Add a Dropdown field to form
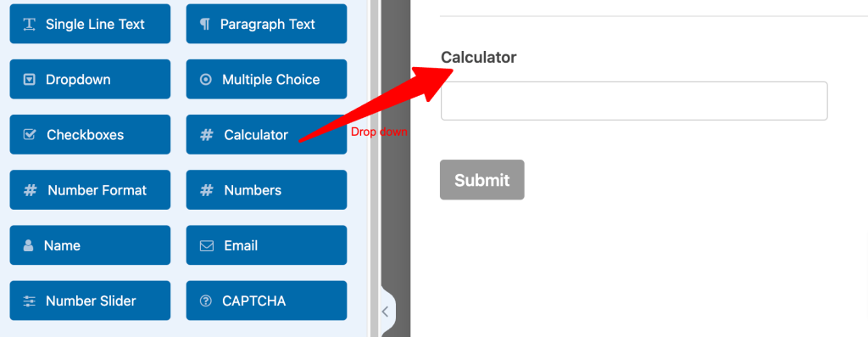Image resolution: width=868 pixels, height=337 pixels. [90, 79]
